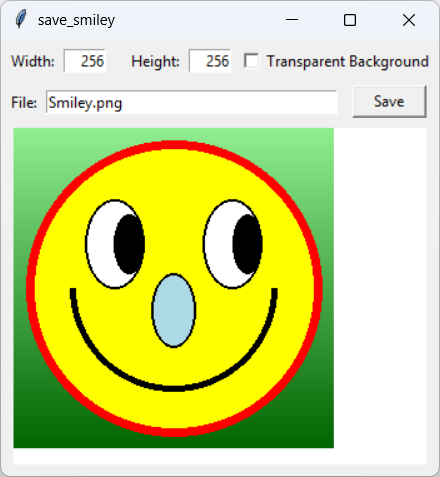This screenshot has width=440, height=477.
Task: Click into the Width input field
Action: (85, 61)
